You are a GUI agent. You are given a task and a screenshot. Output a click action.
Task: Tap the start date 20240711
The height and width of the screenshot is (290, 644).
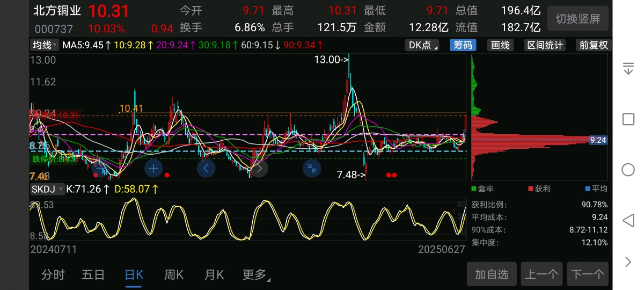click(54, 250)
